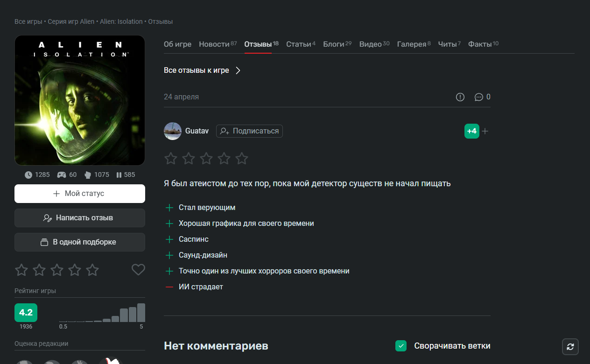The image size is (590, 364).
Task: Open the review comments bubble icon
Action: pyautogui.click(x=479, y=97)
